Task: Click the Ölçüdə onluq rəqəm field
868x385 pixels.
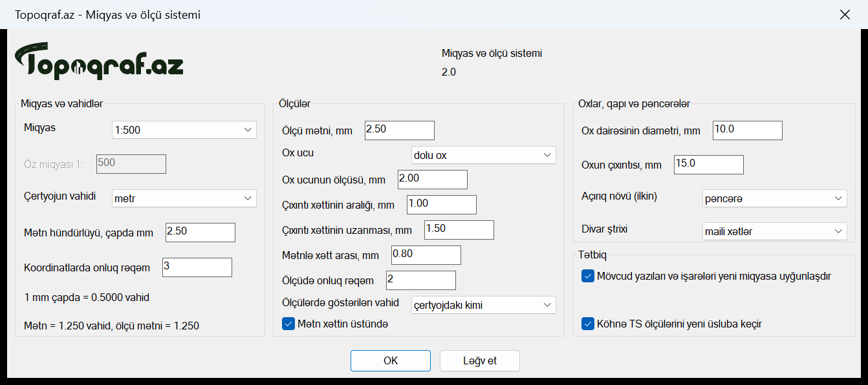Action: coord(421,280)
